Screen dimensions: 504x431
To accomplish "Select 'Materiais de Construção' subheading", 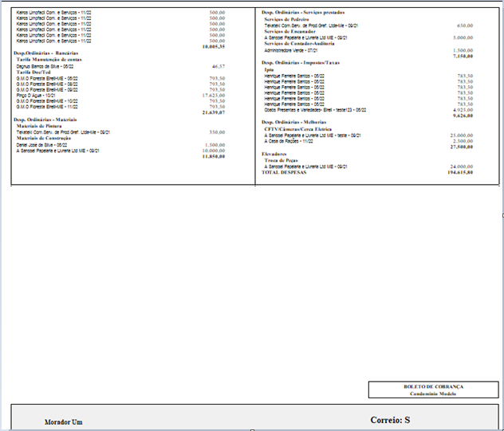I will click(44, 138).
